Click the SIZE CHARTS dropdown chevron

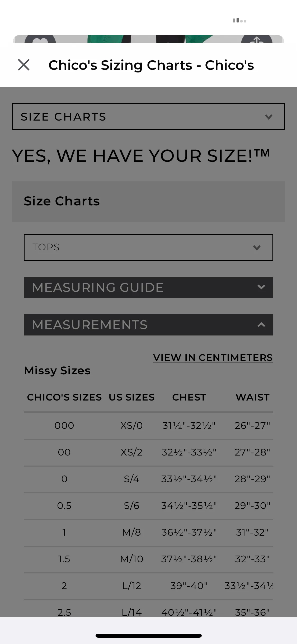click(x=268, y=117)
